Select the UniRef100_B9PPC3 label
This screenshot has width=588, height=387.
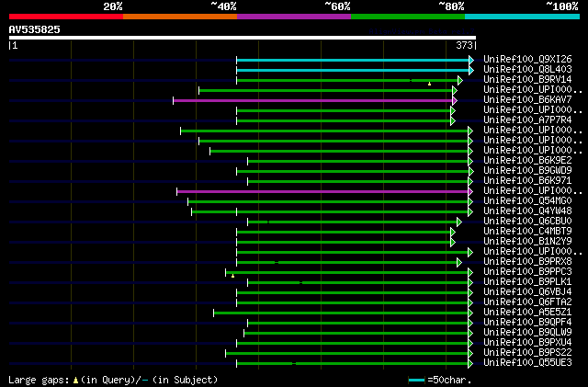coord(527,271)
